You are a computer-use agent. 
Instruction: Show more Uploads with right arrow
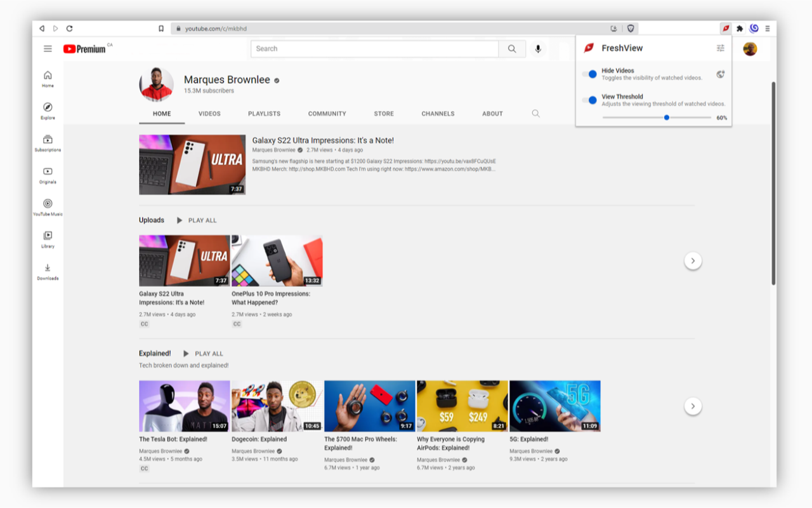coord(693,260)
